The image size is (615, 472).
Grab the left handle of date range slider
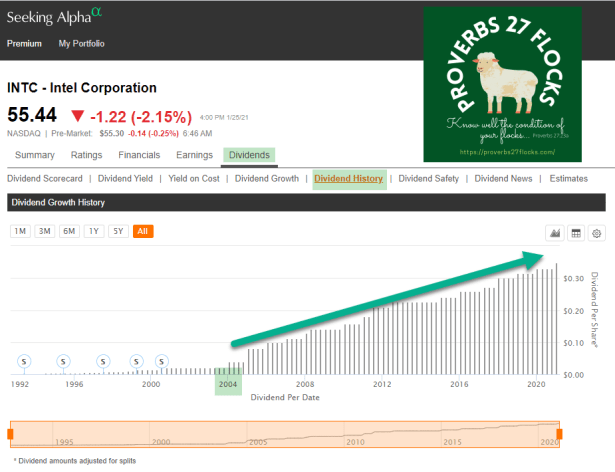tap(10, 433)
